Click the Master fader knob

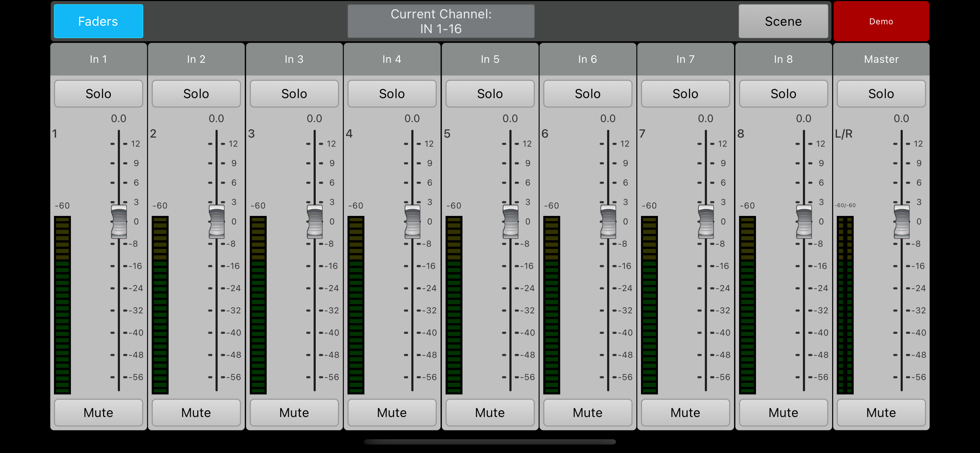pyautogui.click(x=902, y=222)
